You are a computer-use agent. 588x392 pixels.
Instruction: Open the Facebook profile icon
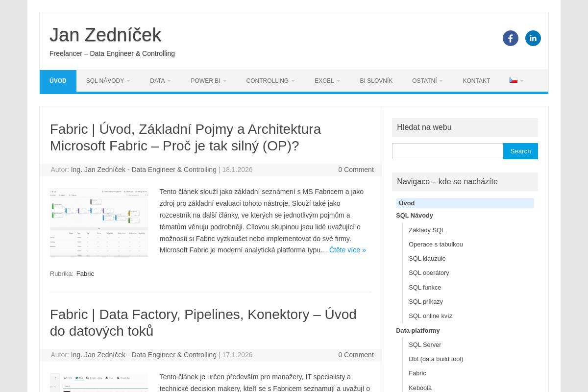point(510,38)
